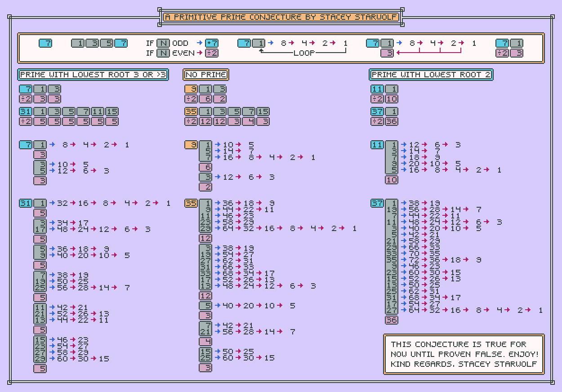Viewport: 562px width, 392px height.
Task: Select the teal 31 box beside 32→16→8 chain
Action: click(x=25, y=203)
